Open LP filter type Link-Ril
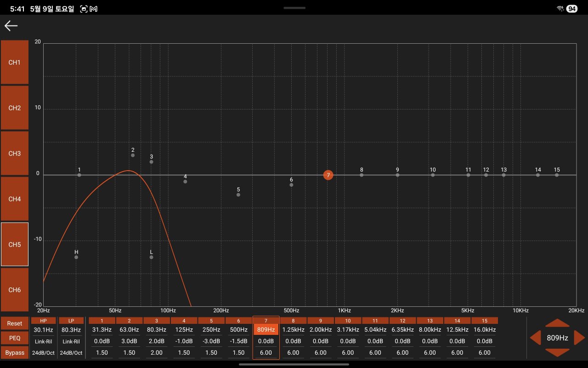 [71, 341]
